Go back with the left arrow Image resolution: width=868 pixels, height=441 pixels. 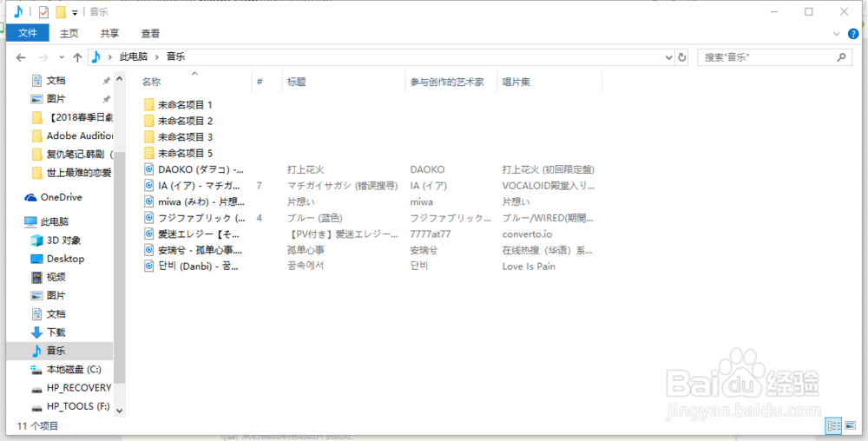[21, 57]
